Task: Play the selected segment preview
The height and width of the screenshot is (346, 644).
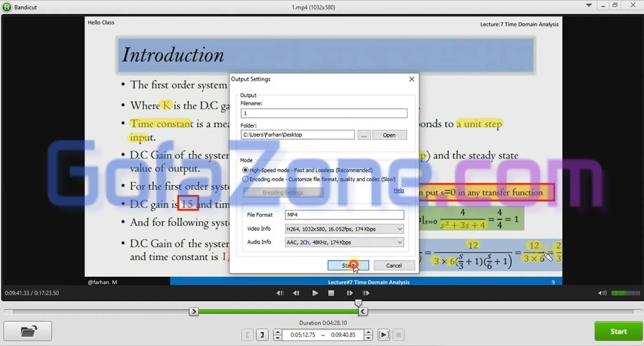Action: point(383,335)
